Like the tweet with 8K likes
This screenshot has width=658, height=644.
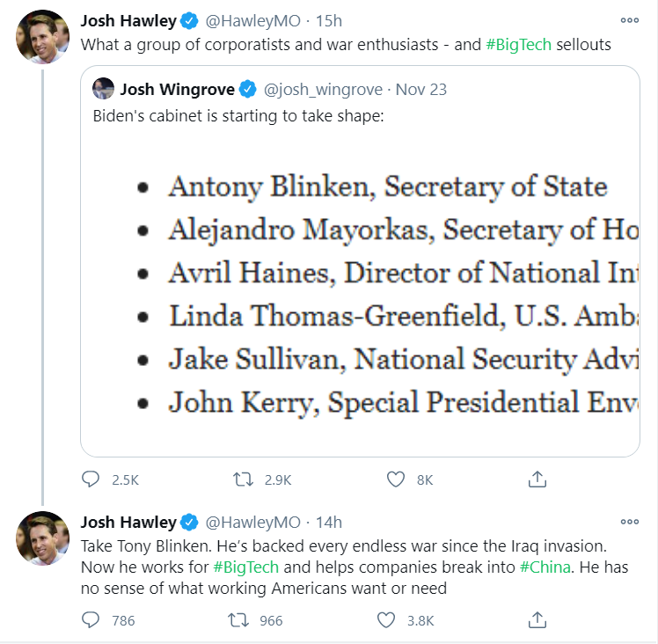tap(395, 479)
